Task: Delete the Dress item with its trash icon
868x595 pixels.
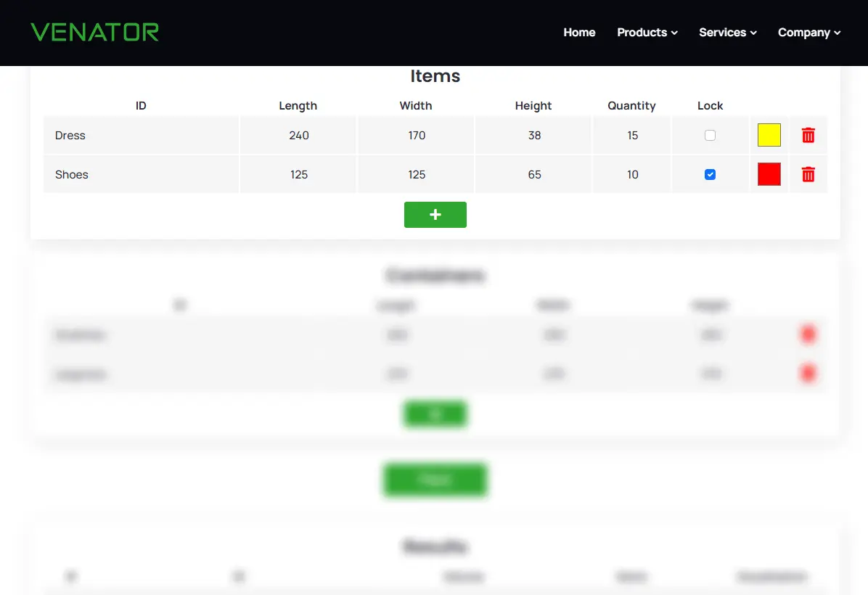Action: tap(808, 135)
